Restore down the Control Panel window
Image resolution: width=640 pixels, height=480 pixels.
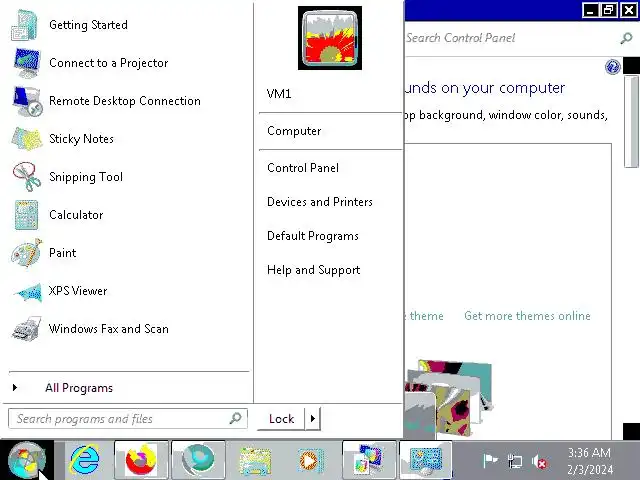pos(609,10)
